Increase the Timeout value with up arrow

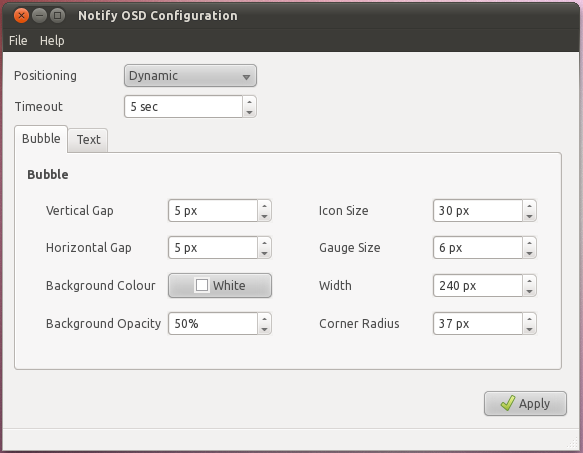click(249, 101)
